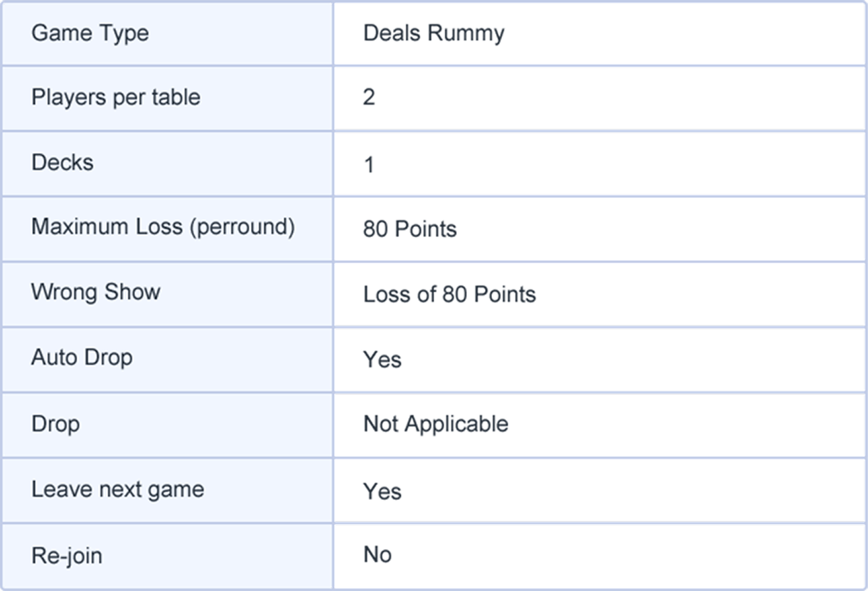This screenshot has height=591, width=868.
Task: Click the Game Type label cell
Action: (x=90, y=33)
